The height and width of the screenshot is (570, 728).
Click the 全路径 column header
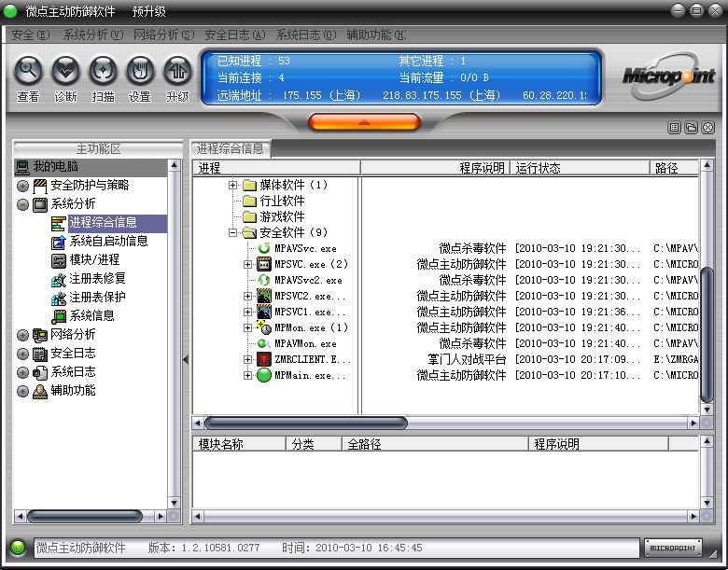435,444
